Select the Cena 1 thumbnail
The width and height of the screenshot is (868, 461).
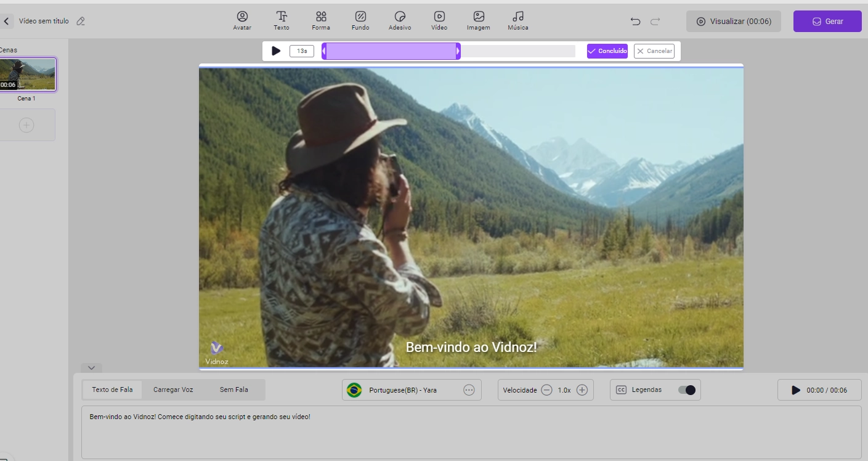[x=28, y=75]
